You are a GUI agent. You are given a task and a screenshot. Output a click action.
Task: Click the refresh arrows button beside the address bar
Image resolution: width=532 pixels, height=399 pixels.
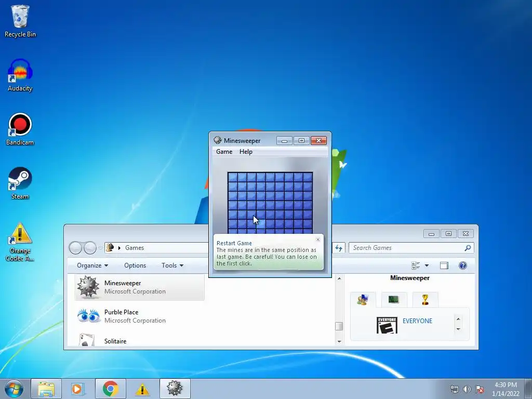click(x=339, y=248)
